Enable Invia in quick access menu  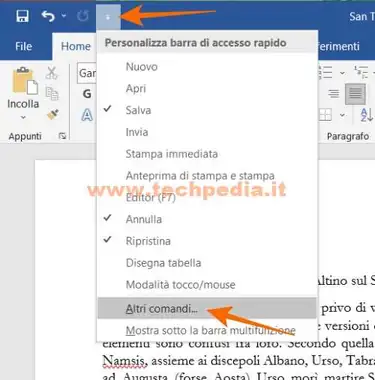click(x=207, y=132)
